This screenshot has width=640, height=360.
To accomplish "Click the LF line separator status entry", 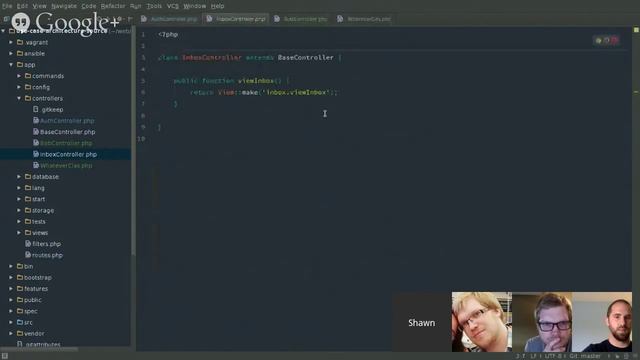I will (x=533, y=356).
